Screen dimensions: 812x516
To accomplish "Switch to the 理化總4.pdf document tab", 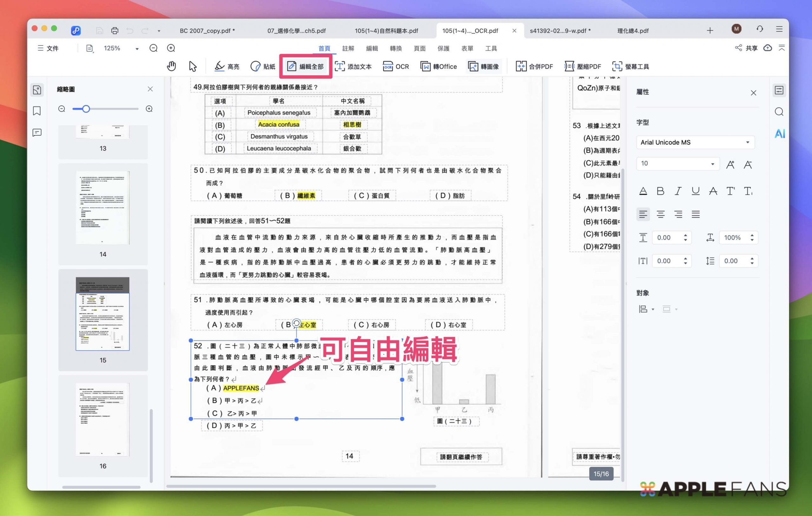I will [x=632, y=31].
